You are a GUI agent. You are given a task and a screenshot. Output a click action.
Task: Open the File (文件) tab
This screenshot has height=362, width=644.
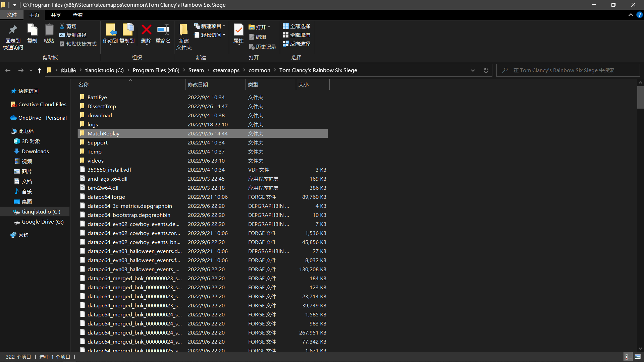[x=12, y=15]
